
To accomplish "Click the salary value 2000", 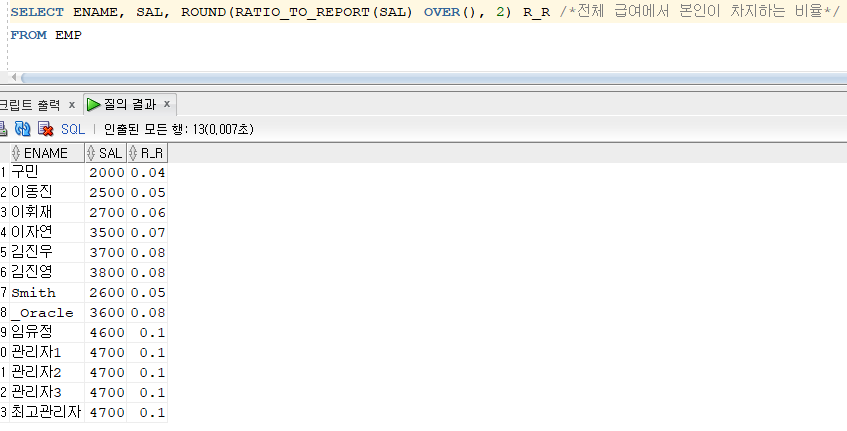I will coord(106,173).
